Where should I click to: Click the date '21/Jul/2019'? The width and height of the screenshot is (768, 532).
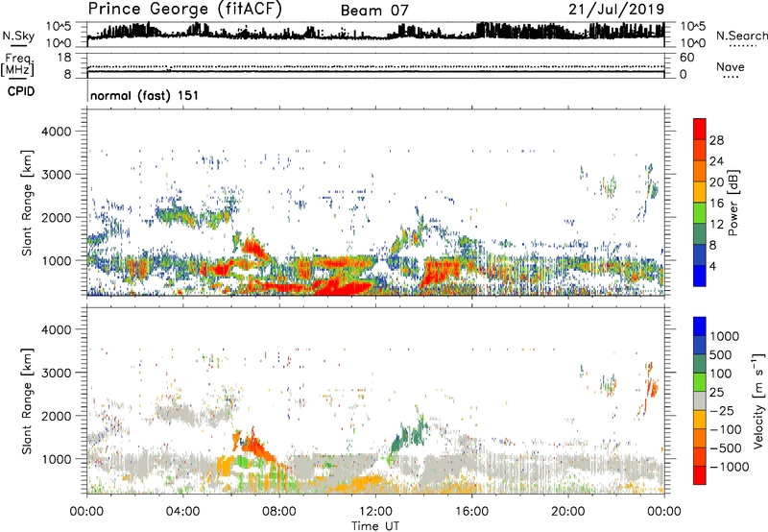coord(616,10)
